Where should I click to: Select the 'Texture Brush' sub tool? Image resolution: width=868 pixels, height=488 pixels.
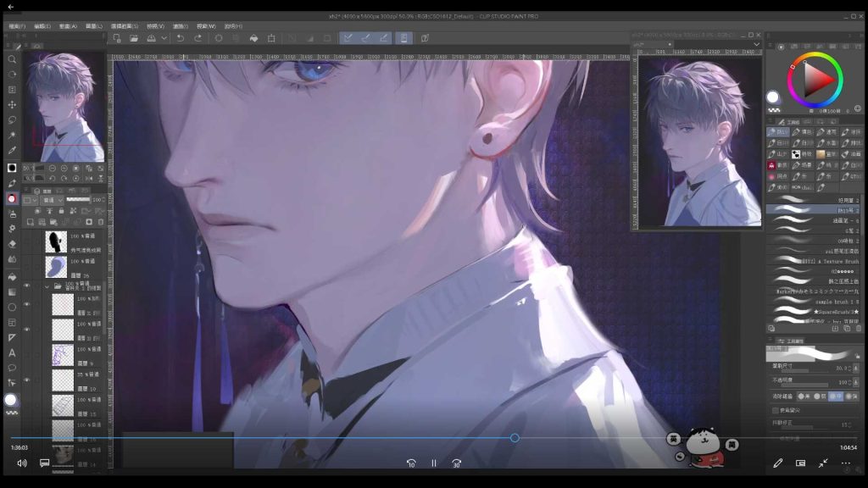[813, 261]
